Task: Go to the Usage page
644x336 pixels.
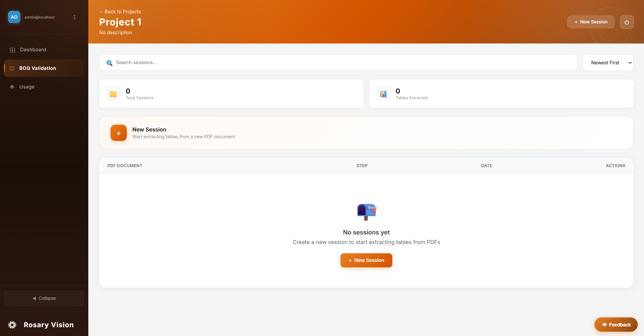Action: (x=27, y=87)
